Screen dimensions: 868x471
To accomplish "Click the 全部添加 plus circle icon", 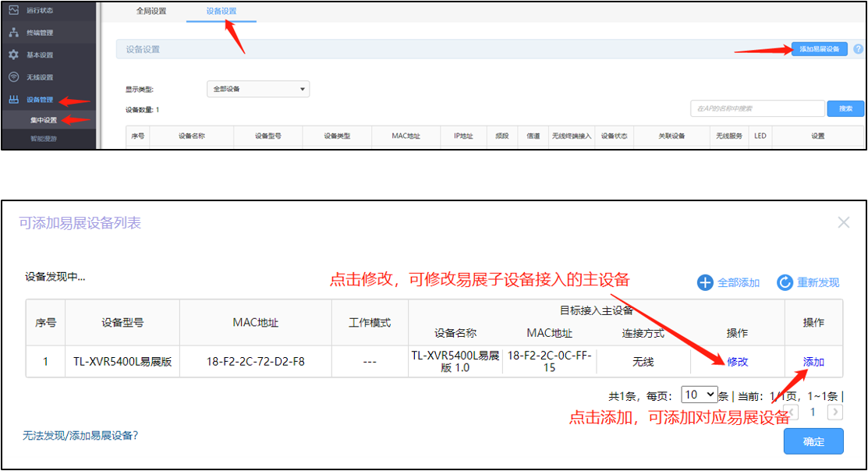I will point(705,282).
